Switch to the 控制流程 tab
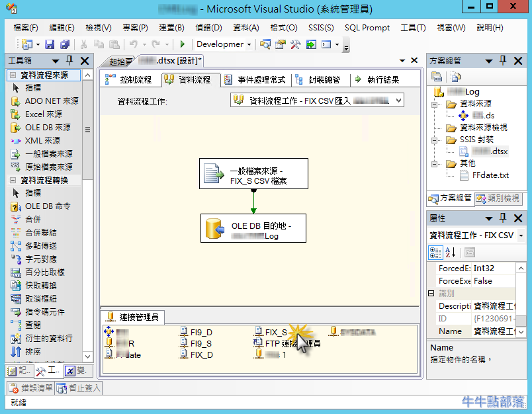This screenshot has width=532, height=414. [130, 79]
